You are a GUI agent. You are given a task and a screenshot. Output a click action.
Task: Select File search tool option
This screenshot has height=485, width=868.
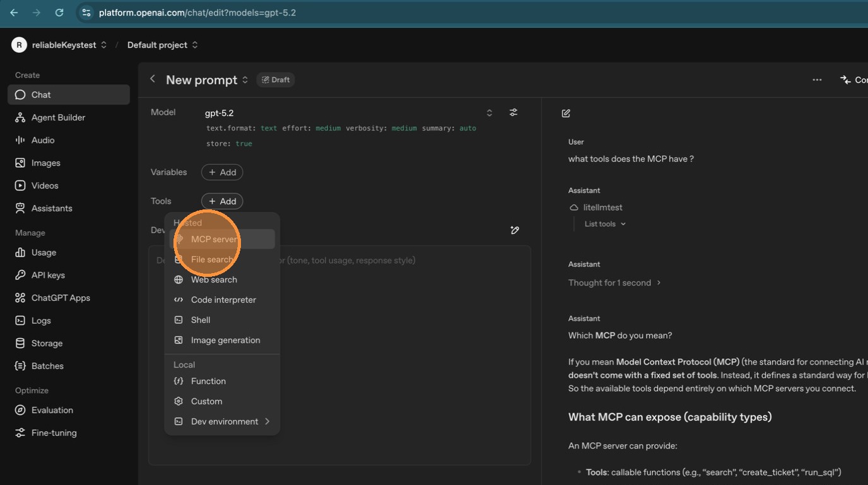coord(222,259)
